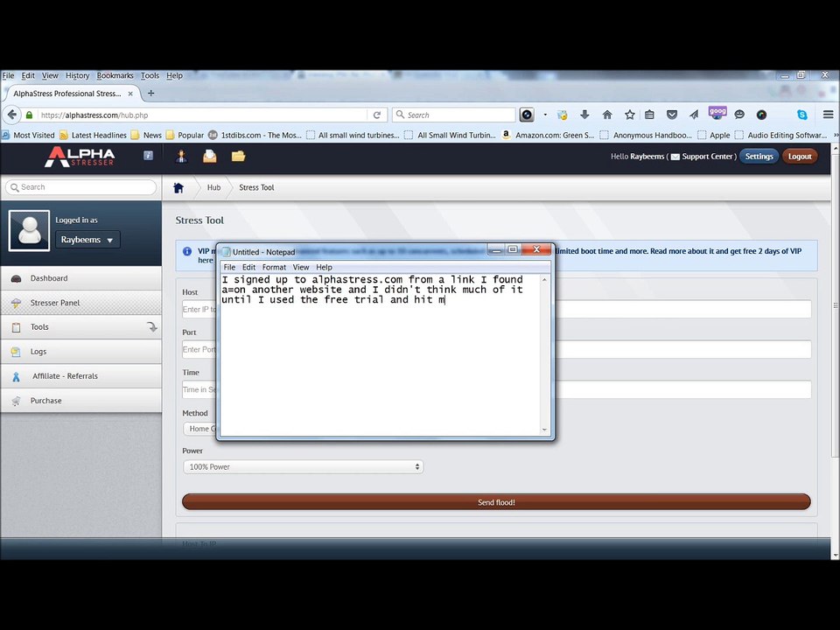Screen dimensions: 840x630
Task: Open the Support Center link
Action: pos(707,157)
